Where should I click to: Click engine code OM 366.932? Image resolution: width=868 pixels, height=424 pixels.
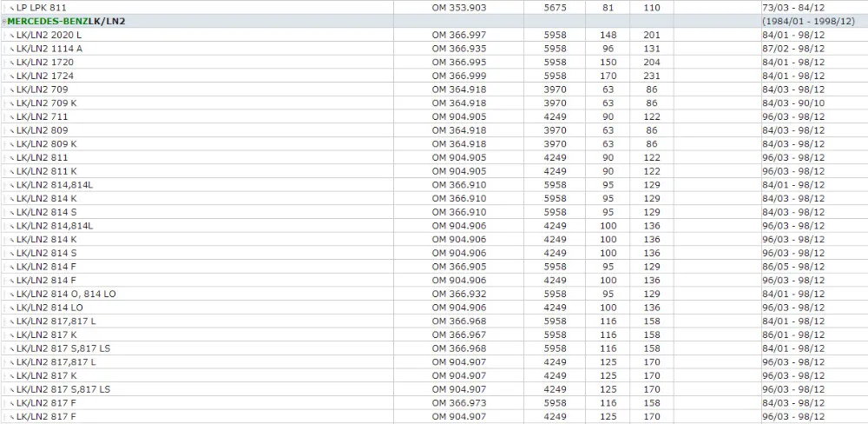(459, 294)
